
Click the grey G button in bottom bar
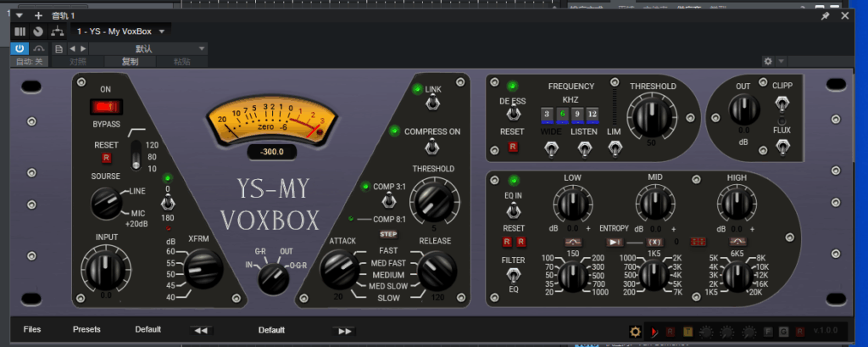point(783,332)
